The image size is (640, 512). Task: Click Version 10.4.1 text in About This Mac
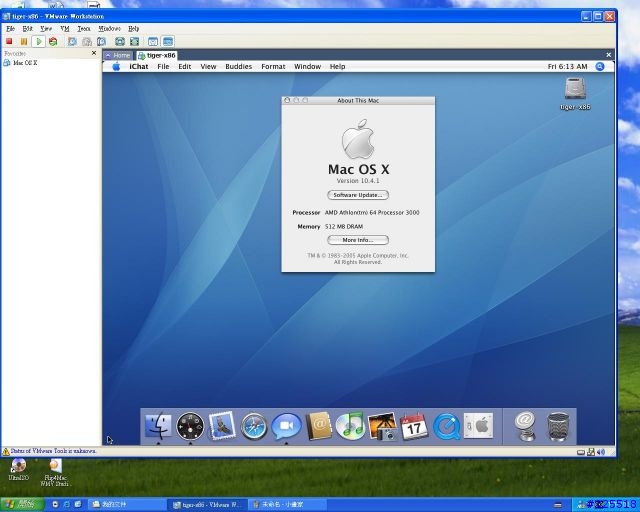point(358,180)
